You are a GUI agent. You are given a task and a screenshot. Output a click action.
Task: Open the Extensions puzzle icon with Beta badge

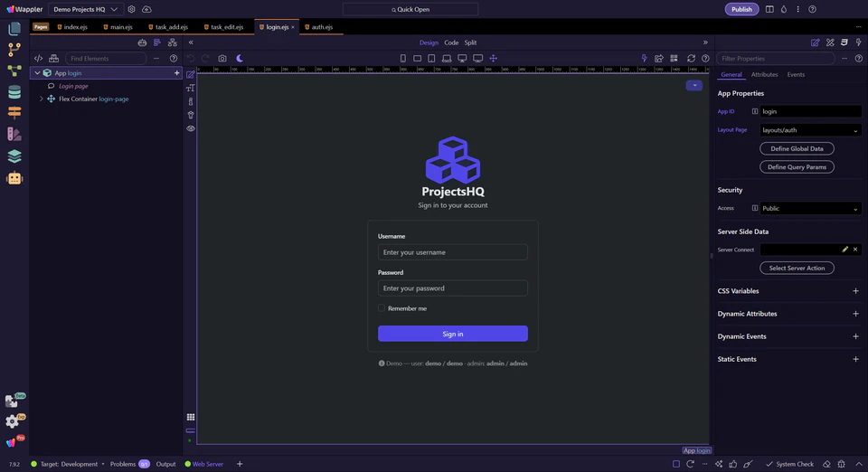click(x=12, y=400)
